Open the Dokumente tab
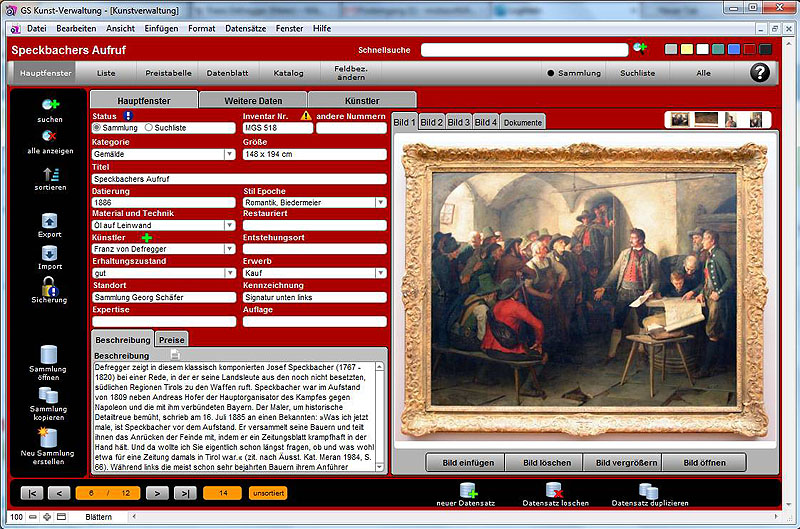Screen dimensions: 800x529 (522, 122)
